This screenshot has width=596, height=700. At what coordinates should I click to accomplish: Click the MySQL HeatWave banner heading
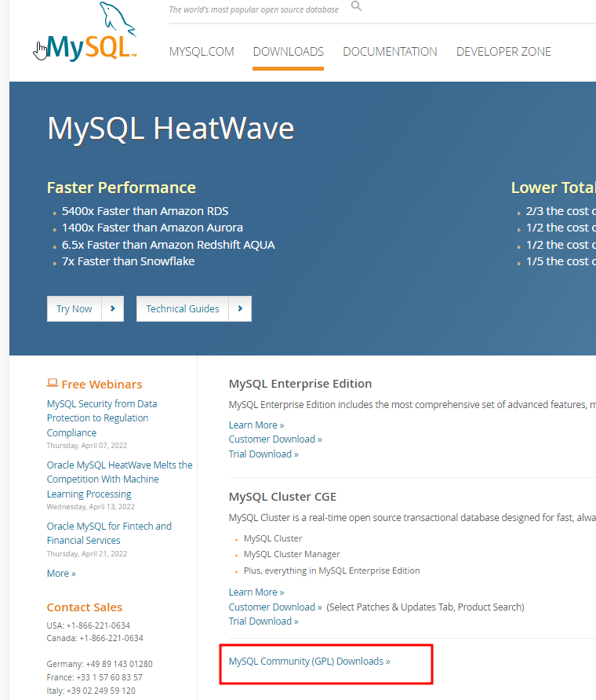pos(171,129)
